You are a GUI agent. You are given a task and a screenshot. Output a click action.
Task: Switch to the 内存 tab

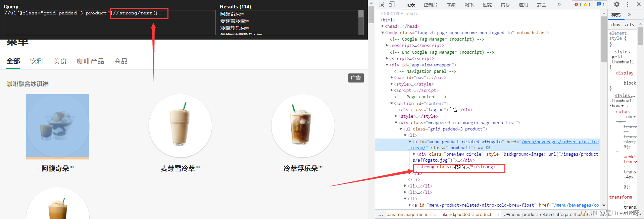point(505,5)
